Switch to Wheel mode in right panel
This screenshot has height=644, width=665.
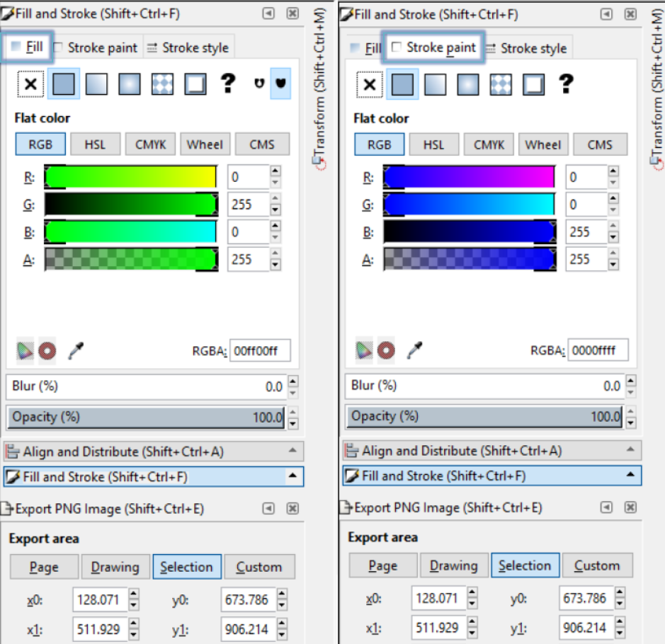(x=543, y=144)
